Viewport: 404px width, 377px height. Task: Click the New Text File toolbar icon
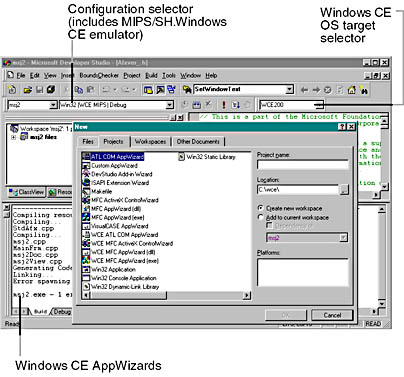pos(12,90)
